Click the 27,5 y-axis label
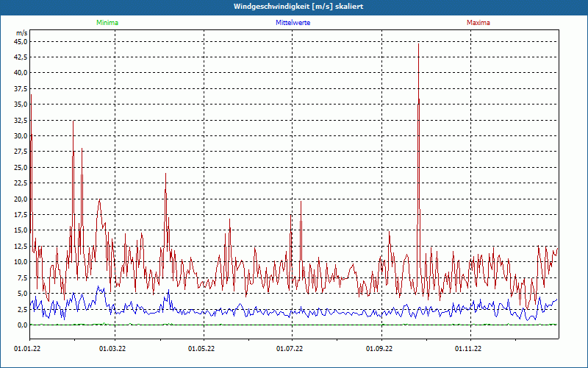The height and width of the screenshot is (368, 588). (x=21, y=152)
